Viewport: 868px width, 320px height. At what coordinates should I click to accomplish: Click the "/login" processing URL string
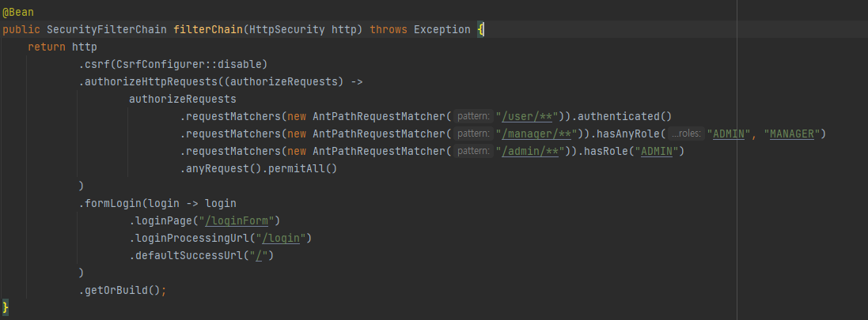tap(282, 238)
